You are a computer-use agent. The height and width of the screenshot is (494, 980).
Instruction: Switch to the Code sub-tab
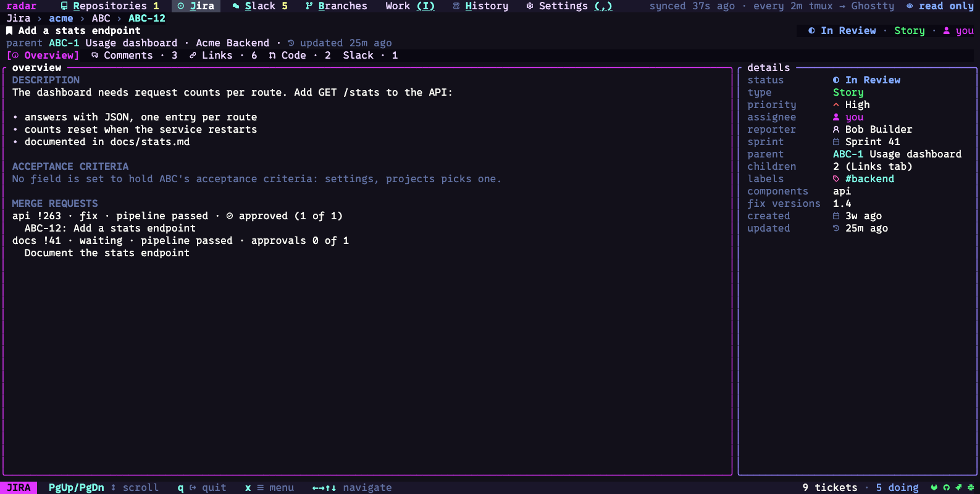(x=299, y=55)
